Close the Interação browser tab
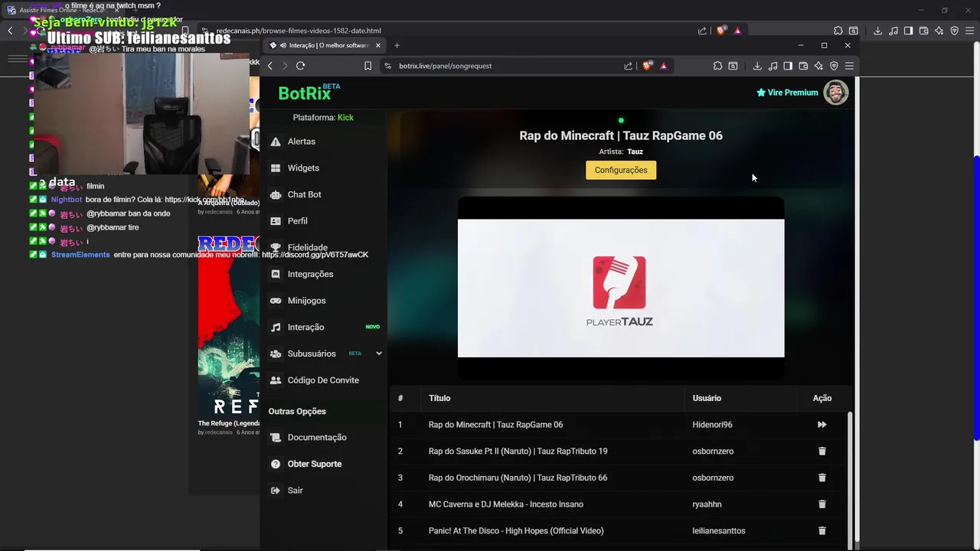The height and width of the screenshot is (551, 980). point(377,45)
